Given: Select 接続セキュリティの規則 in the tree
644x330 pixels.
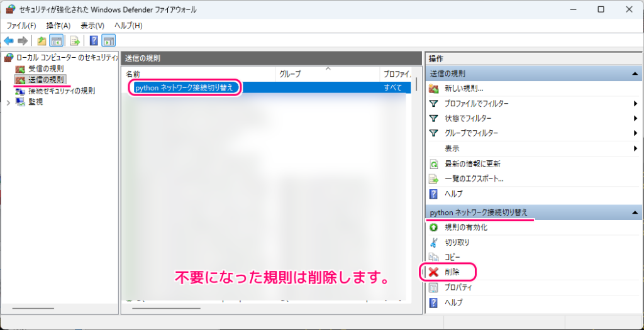Looking at the screenshot, I should tap(62, 91).
